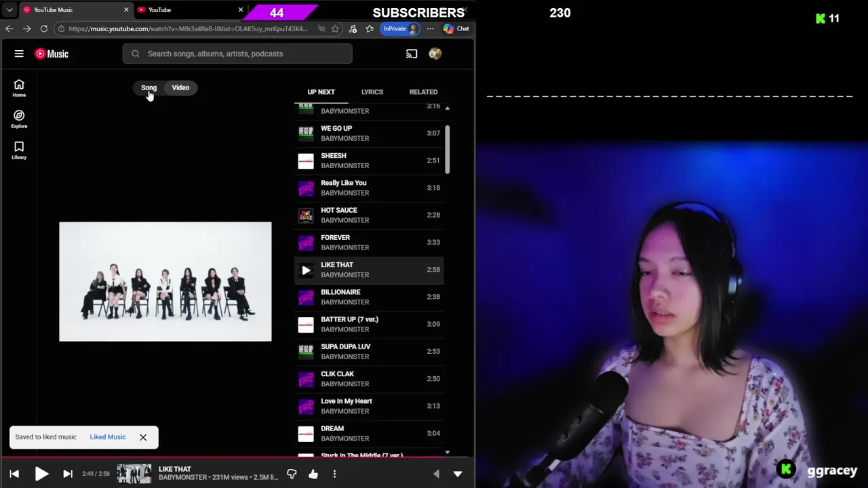Dislike the current song

coord(292,474)
